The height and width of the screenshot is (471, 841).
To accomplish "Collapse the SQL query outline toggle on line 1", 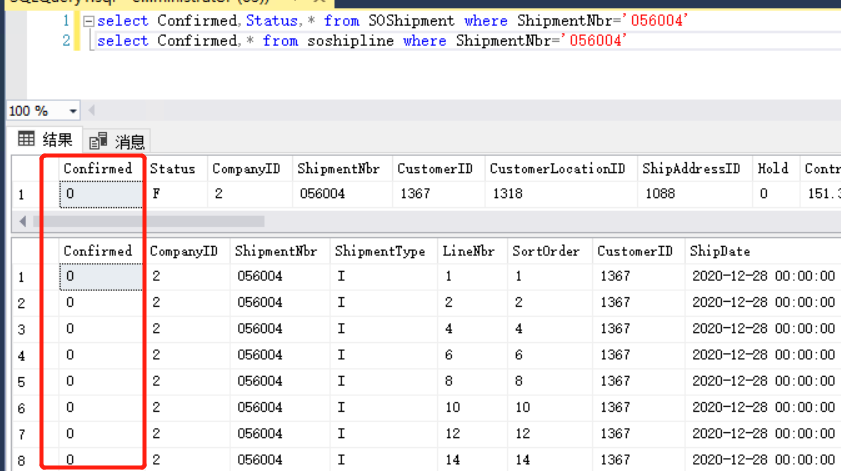I will (88, 21).
